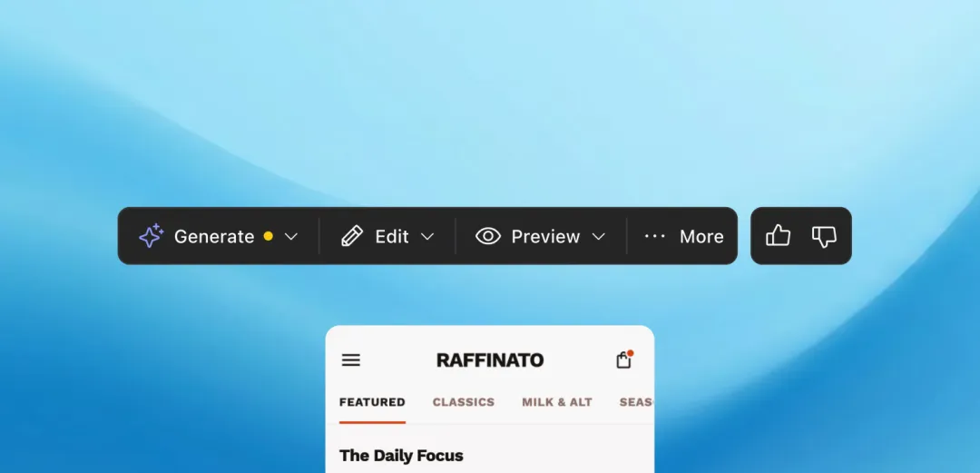980x473 pixels.
Task: Open the shopping bag cart icon
Action: click(623, 360)
